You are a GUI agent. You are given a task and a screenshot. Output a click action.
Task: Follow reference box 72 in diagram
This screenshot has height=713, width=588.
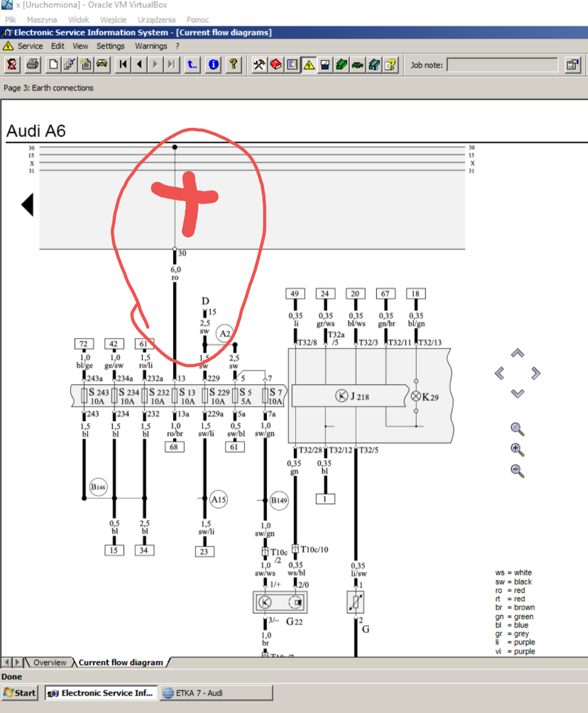84,344
